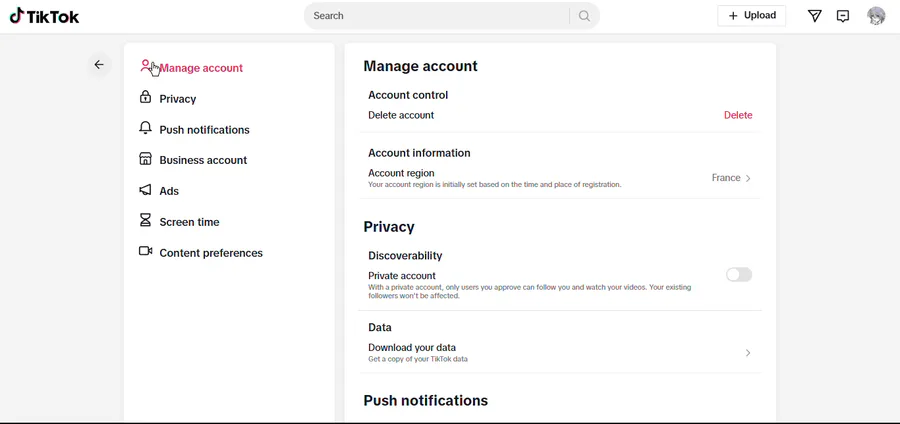The width and height of the screenshot is (900, 424).
Task: Click the red Delete account link
Action: tap(738, 115)
